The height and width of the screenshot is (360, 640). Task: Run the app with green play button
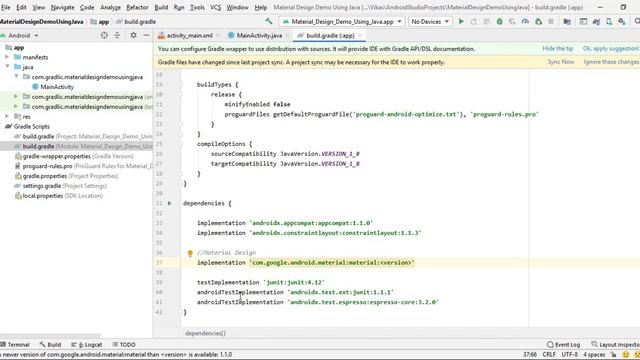(x=461, y=21)
